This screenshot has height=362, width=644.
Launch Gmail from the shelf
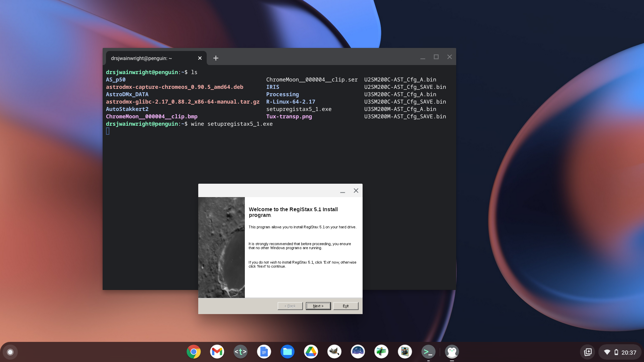tap(217, 352)
